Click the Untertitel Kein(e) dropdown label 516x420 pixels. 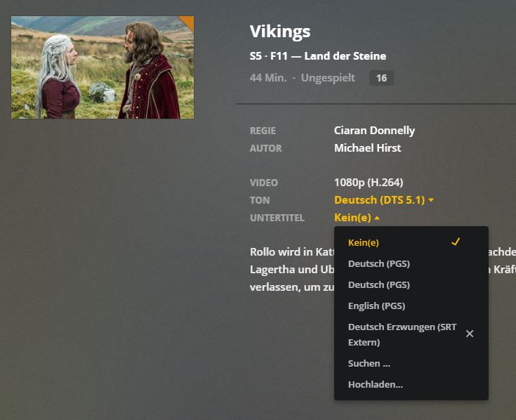click(352, 218)
